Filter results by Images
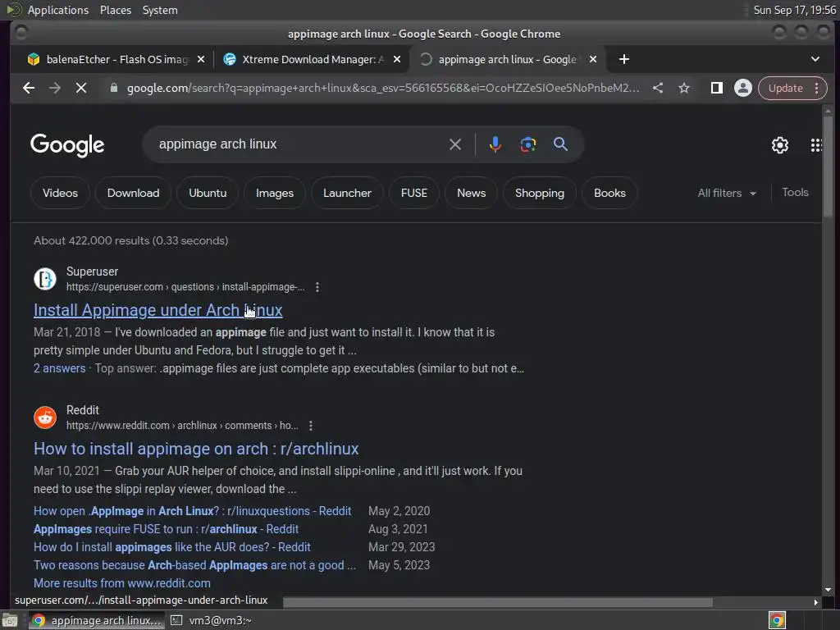840x630 pixels. [x=275, y=193]
